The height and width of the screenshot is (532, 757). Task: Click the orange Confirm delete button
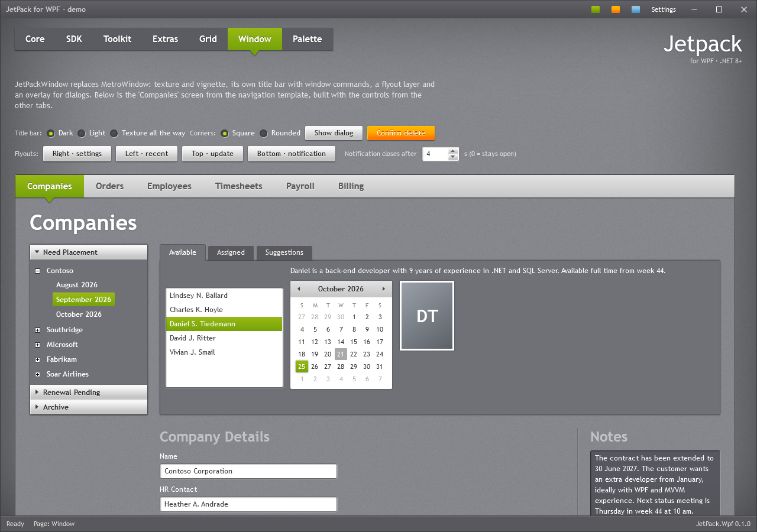(401, 133)
